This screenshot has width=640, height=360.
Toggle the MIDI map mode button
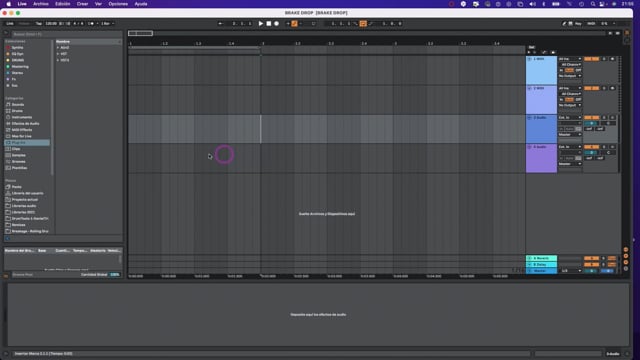pos(591,24)
